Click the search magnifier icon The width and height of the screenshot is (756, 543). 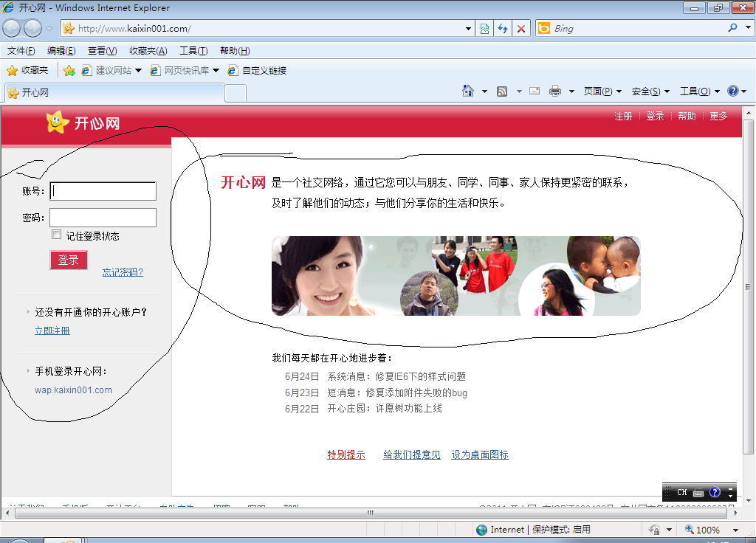point(733,28)
